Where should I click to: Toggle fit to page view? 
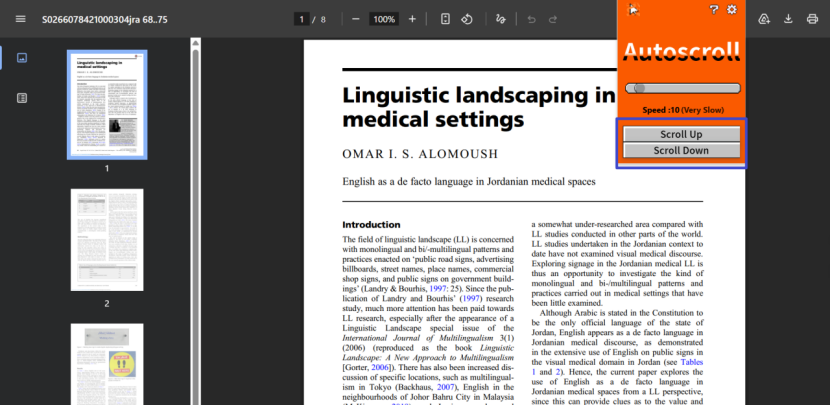[445, 20]
